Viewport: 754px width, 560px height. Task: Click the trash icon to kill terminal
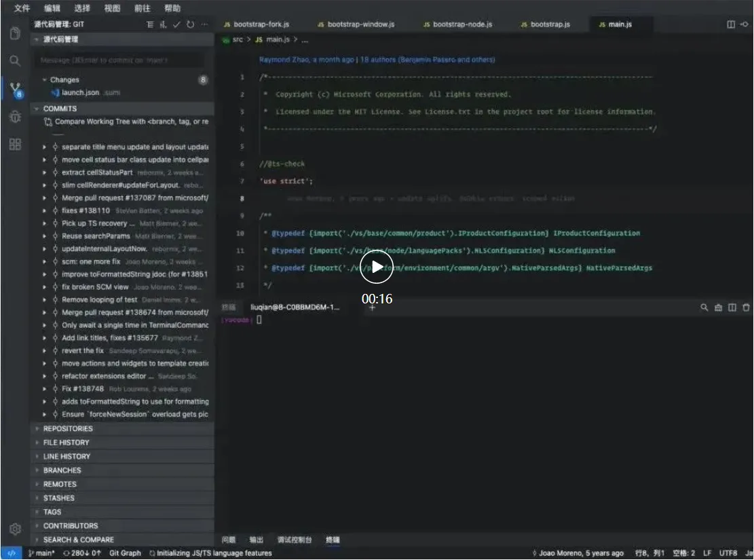coord(747,307)
